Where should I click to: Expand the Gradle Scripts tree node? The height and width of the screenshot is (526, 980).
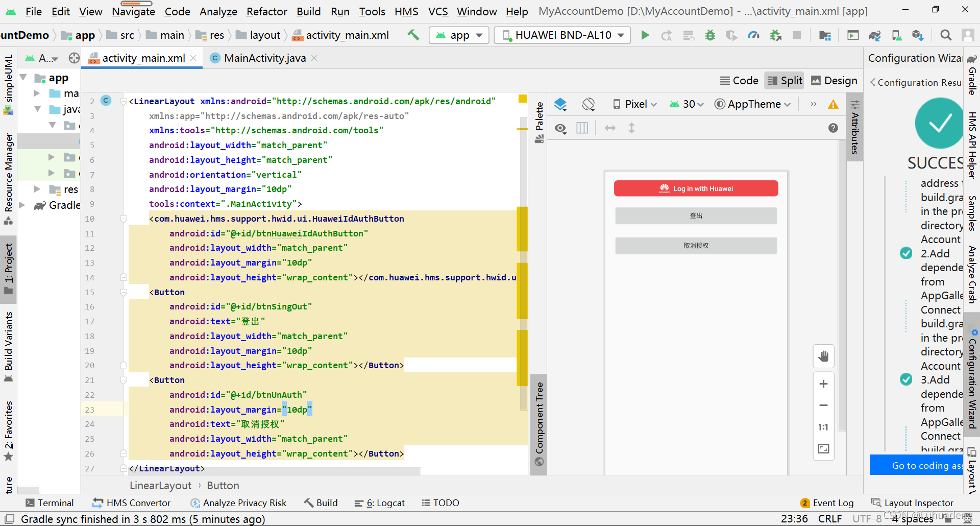pos(22,205)
